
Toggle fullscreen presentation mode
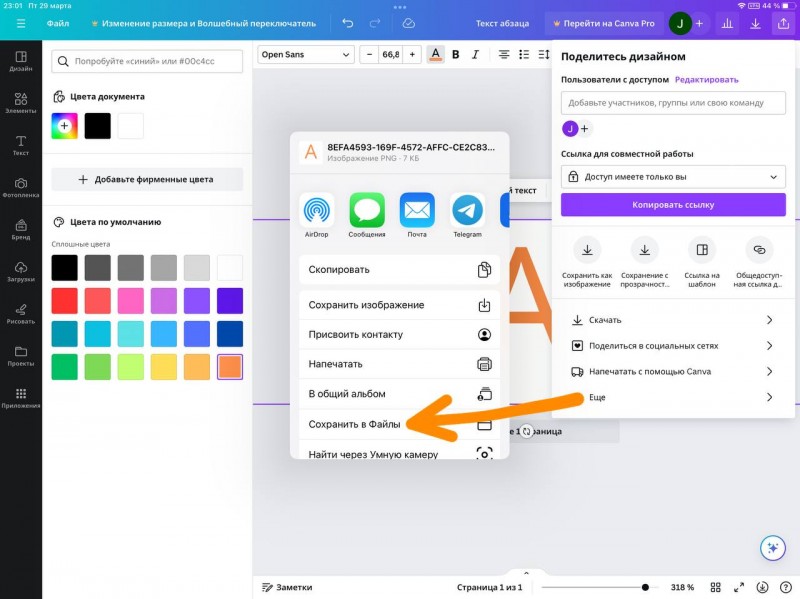coord(739,587)
